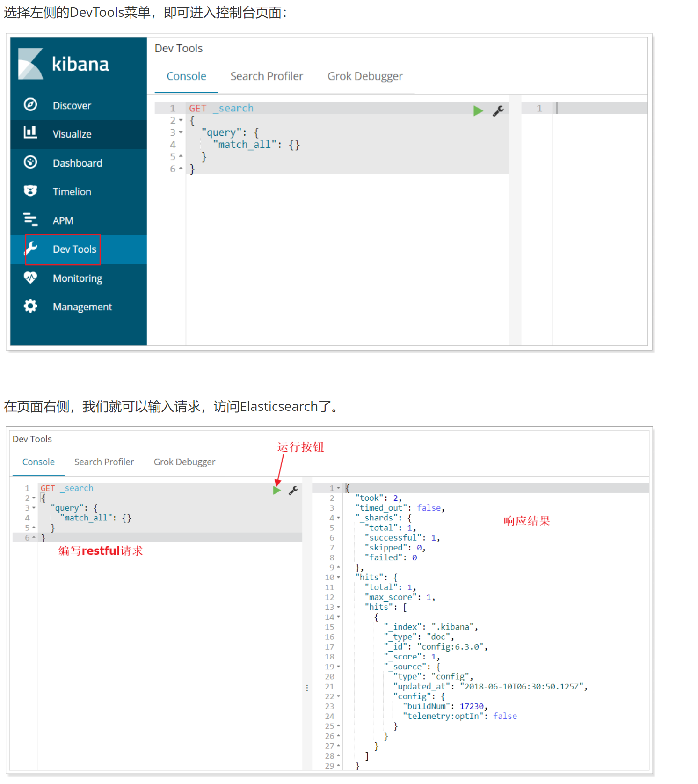Click the "buildNum": 17230 response line
The height and width of the screenshot is (784, 698).
(445, 706)
